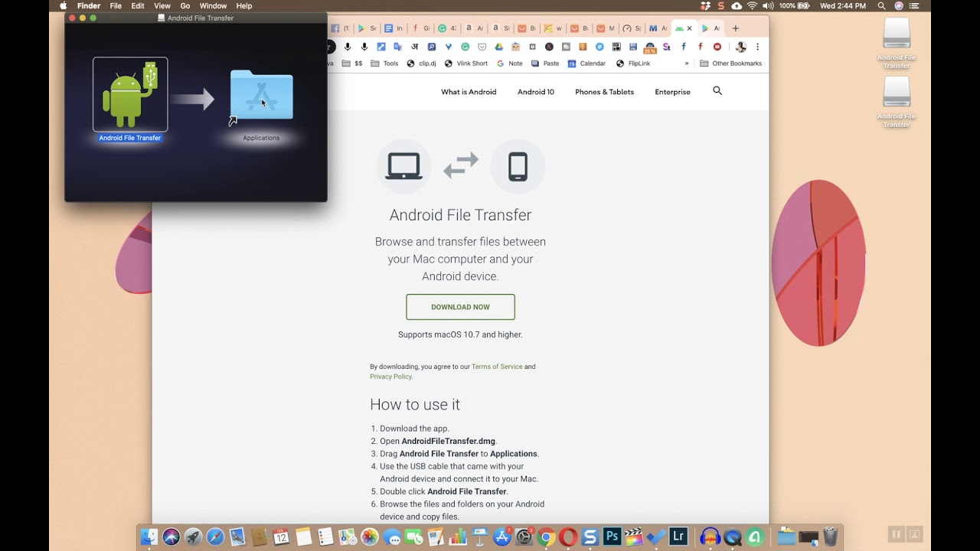The width and height of the screenshot is (980, 551).
Task: Open the Vlink Short bookmark
Action: pyautogui.click(x=465, y=64)
